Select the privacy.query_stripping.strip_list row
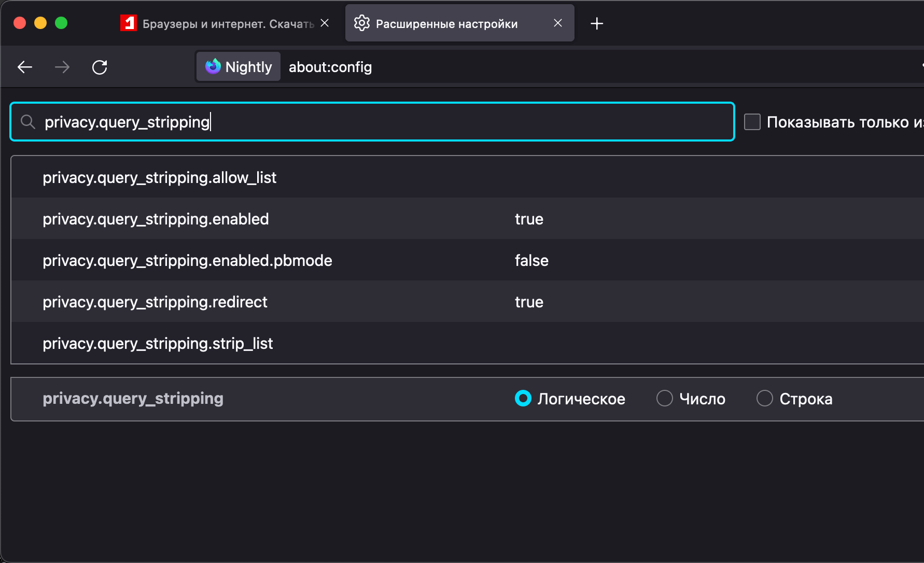Viewport: 924px width, 563px height. point(158,343)
